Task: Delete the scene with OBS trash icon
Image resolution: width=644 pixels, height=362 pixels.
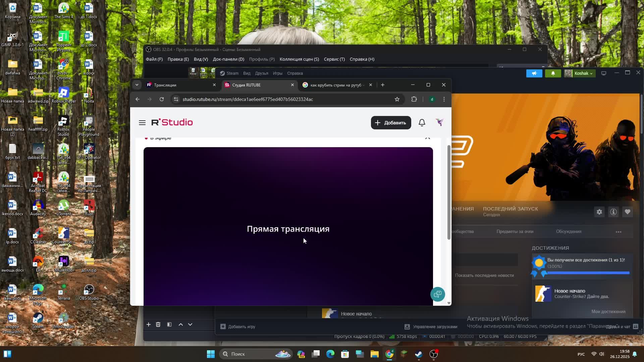Action: pos(158,324)
